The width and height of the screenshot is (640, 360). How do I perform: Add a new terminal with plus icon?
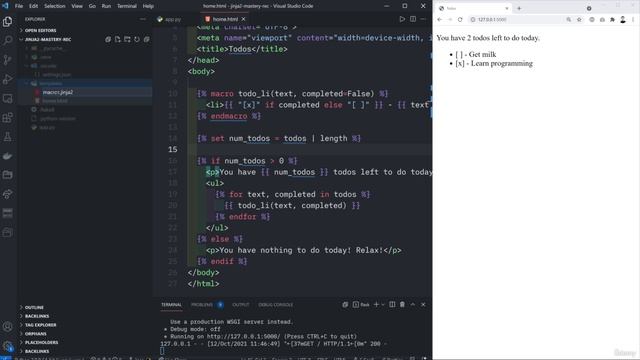click(x=376, y=304)
